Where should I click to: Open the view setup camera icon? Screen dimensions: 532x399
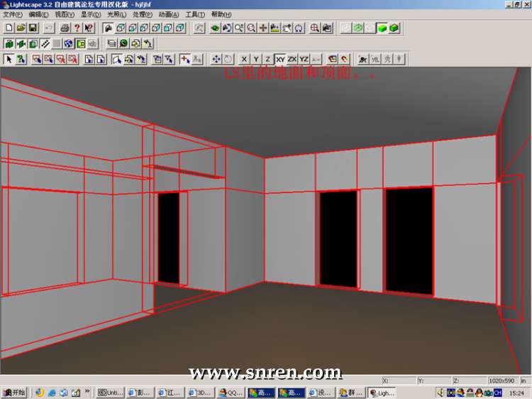[327, 28]
